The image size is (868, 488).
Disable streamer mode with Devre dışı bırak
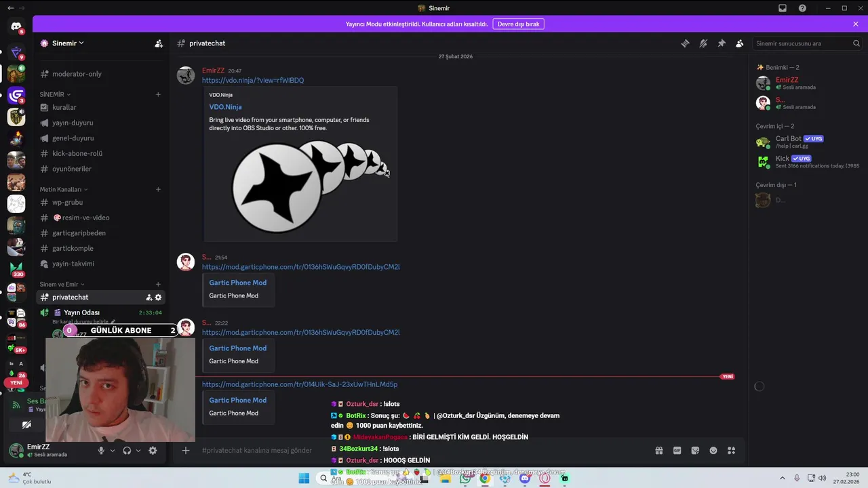(x=518, y=24)
